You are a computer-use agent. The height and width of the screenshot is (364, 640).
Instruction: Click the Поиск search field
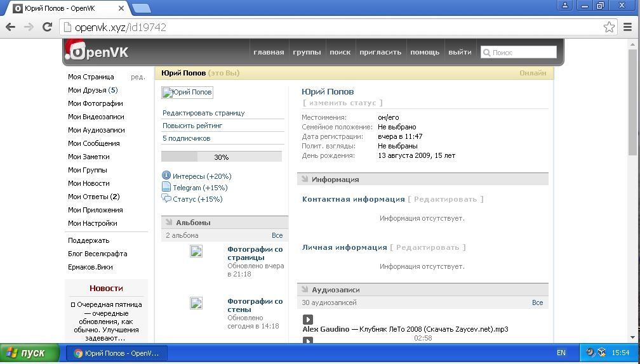(518, 52)
